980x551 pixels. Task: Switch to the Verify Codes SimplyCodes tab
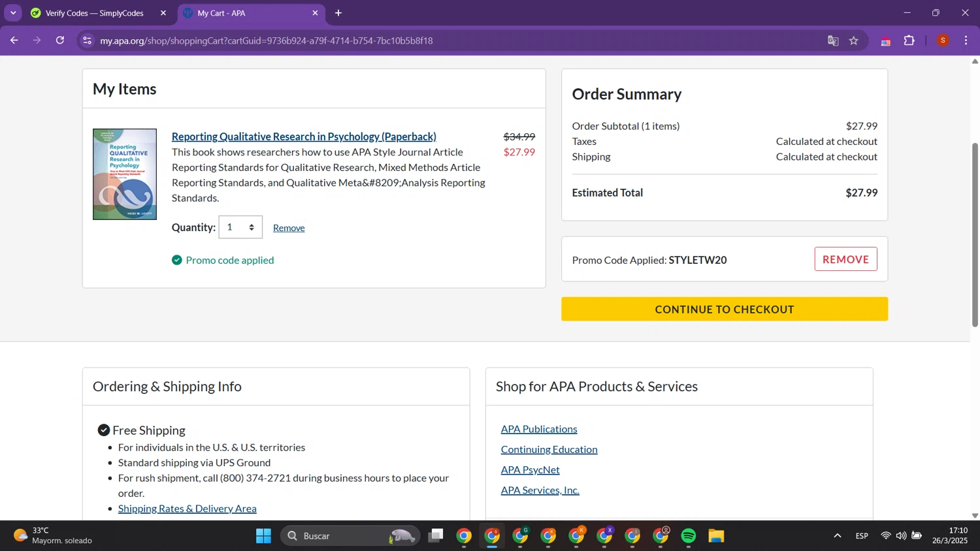click(x=95, y=13)
